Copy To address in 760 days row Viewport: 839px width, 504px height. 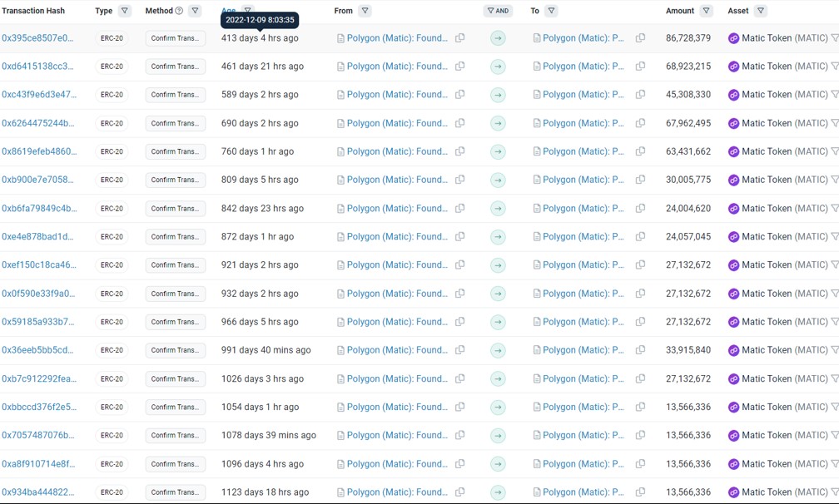pyautogui.click(x=640, y=151)
